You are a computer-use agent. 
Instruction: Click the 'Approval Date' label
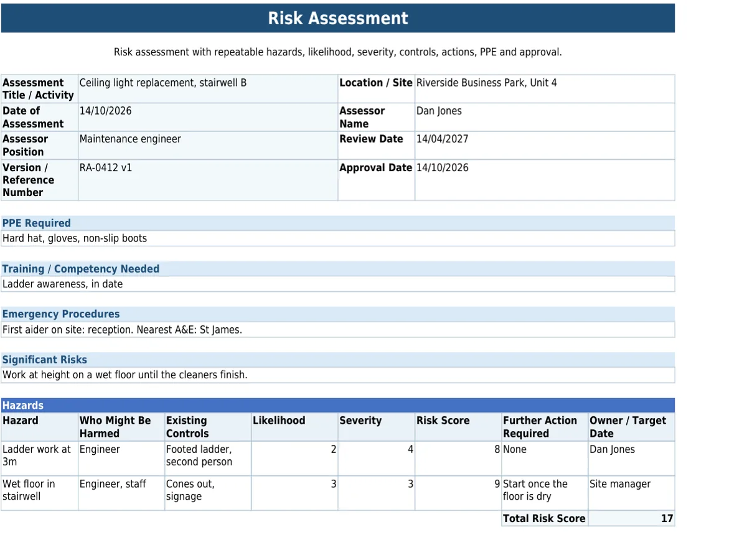coord(376,180)
